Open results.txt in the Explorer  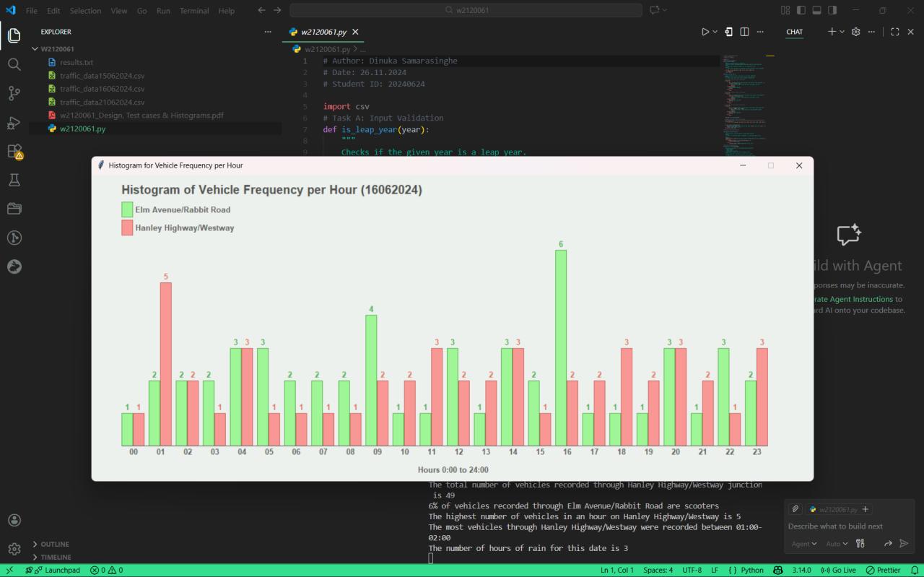(77, 62)
